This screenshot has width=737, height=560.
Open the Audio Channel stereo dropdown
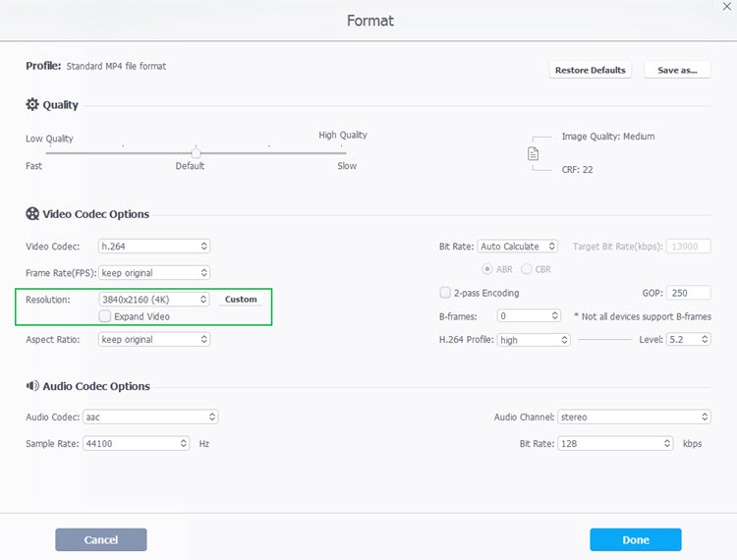click(x=634, y=418)
